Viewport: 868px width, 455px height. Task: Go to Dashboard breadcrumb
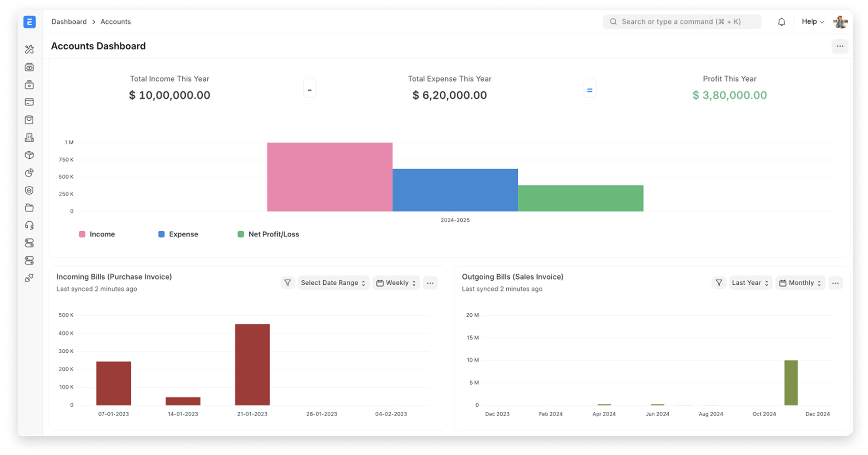69,21
